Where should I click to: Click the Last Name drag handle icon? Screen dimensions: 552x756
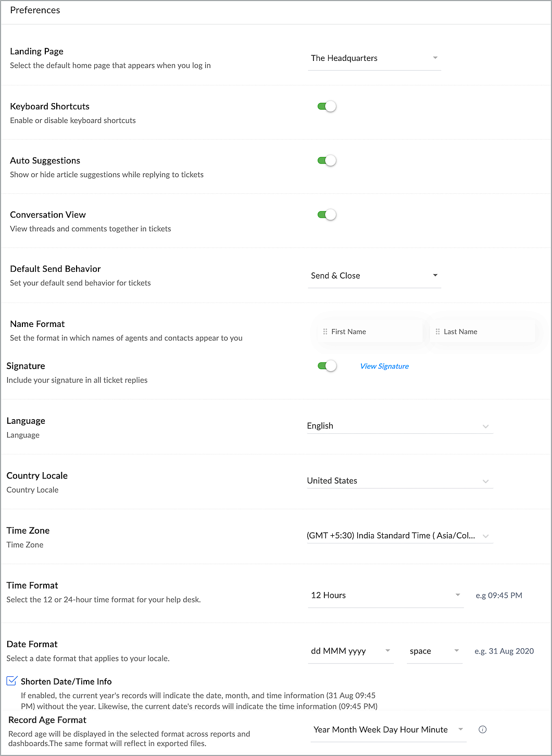pos(438,332)
